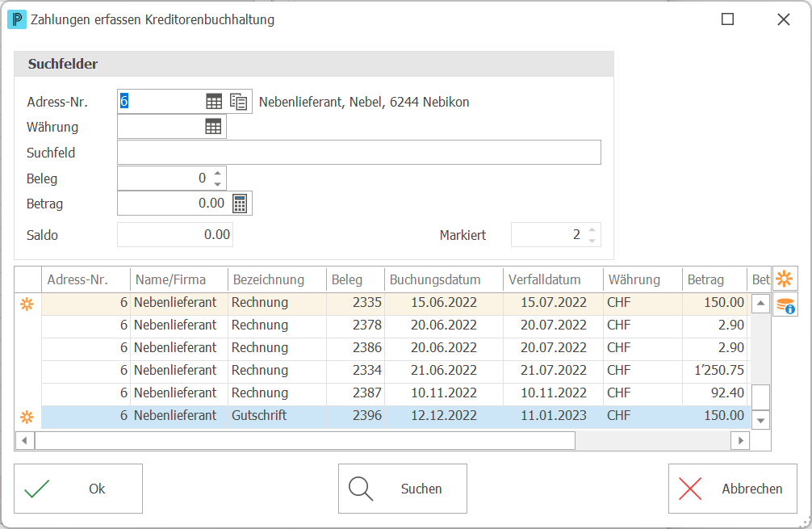
Task: Click the Abbrechen cancel button
Action: [732, 489]
